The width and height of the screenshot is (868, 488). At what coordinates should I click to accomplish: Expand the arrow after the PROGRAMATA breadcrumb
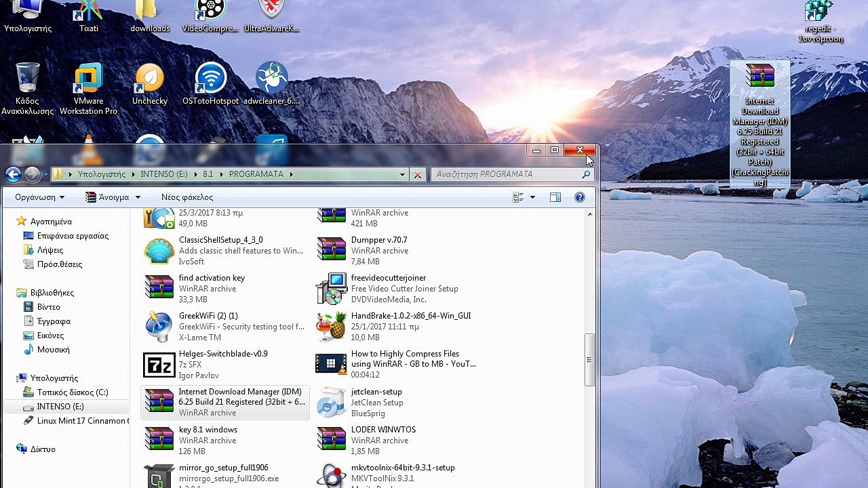tap(292, 174)
